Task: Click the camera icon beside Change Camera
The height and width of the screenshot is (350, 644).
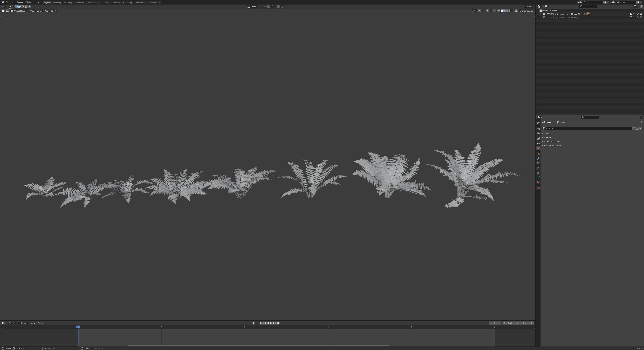Action: click(516, 11)
